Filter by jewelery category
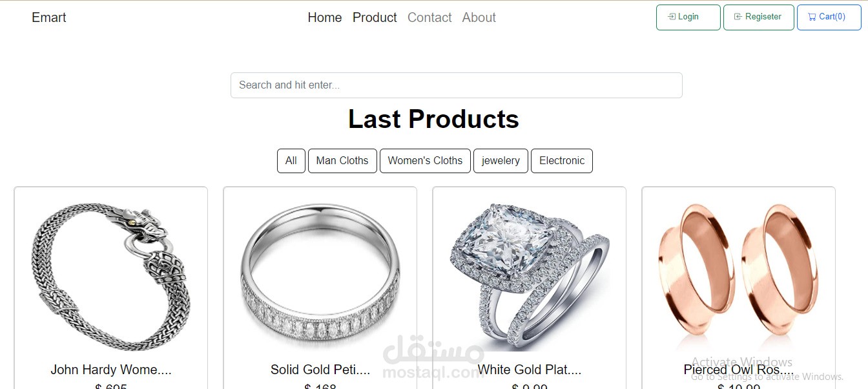Image resolution: width=868 pixels, height=389 pixels. (501, 161)
